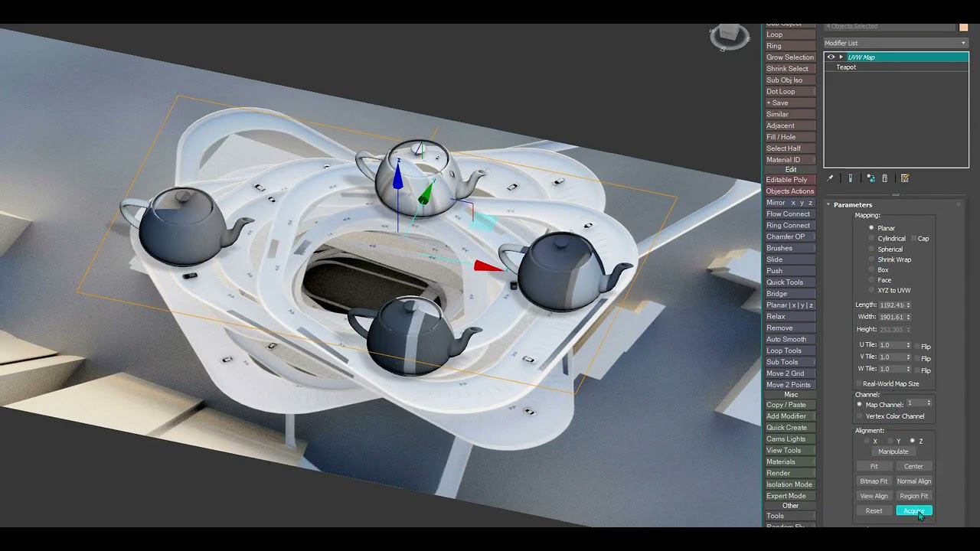Click the object color swatch
This screenshot has width=980, height=551.
964,27
